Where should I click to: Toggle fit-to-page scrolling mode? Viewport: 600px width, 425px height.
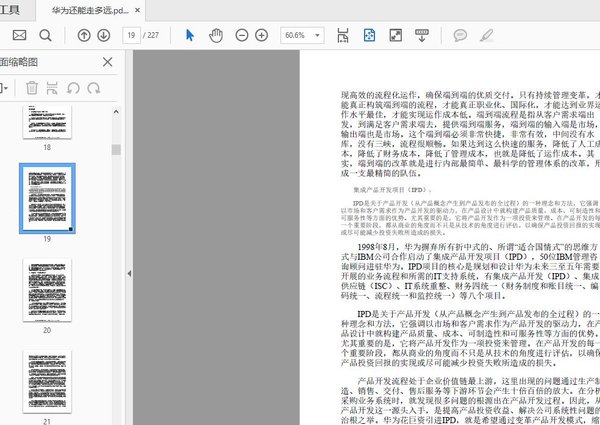point(369,35)
